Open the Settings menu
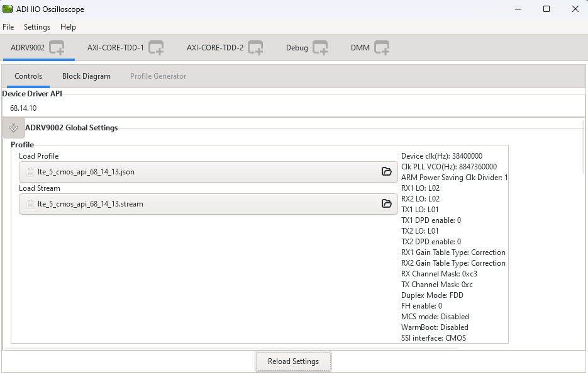 (x=36, y=27)
